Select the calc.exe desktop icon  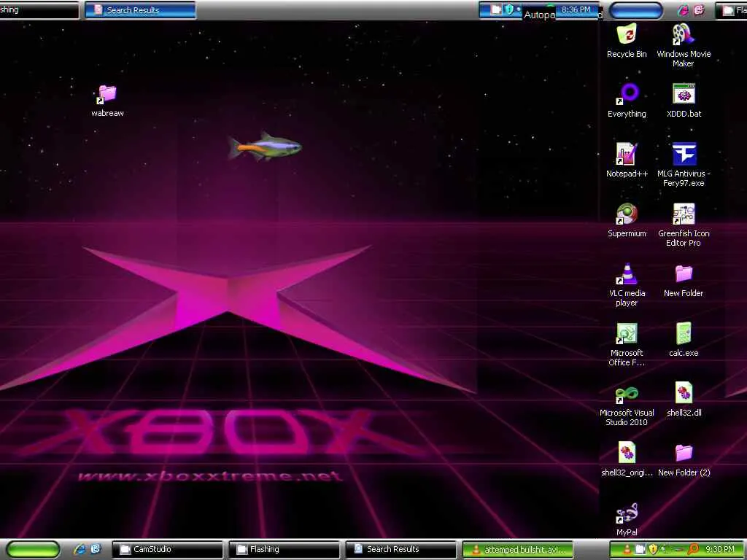click(683, 340)
